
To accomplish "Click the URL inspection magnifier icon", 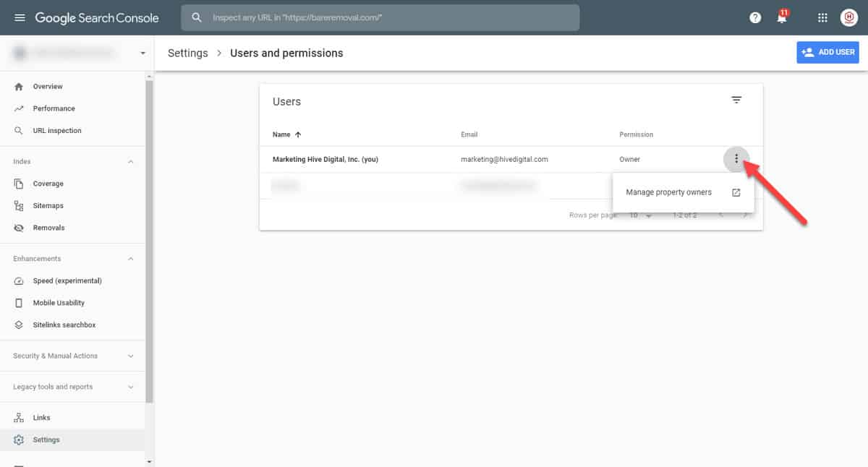I will 19,131.
